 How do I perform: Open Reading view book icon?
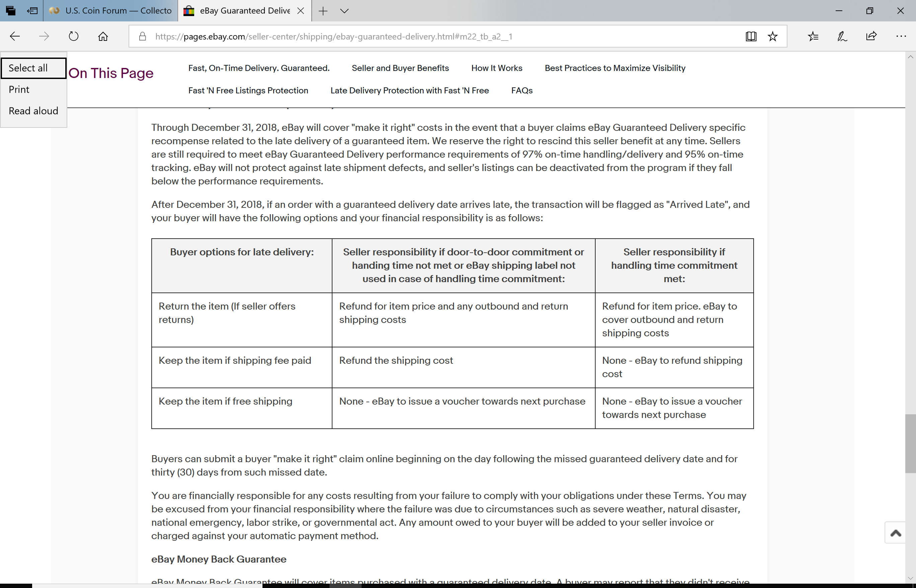point(751,36)
